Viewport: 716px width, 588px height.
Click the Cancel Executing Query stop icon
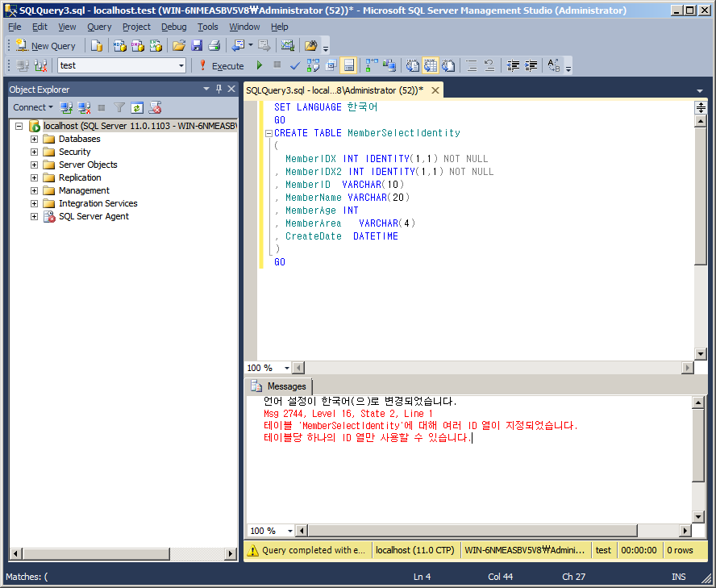click(x=277, y=65)
